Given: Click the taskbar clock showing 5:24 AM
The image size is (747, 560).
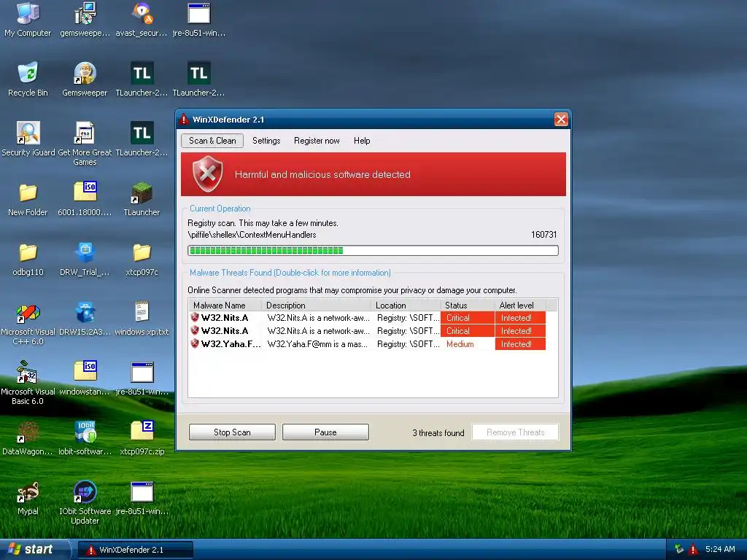Looking at the screenshot, I should pos(720,549).
